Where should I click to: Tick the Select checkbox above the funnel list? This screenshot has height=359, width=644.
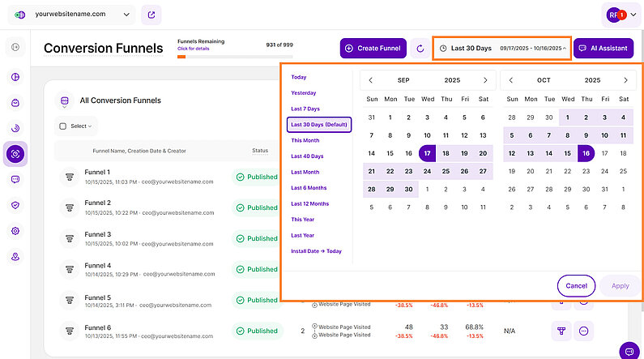tap(63, 126)
